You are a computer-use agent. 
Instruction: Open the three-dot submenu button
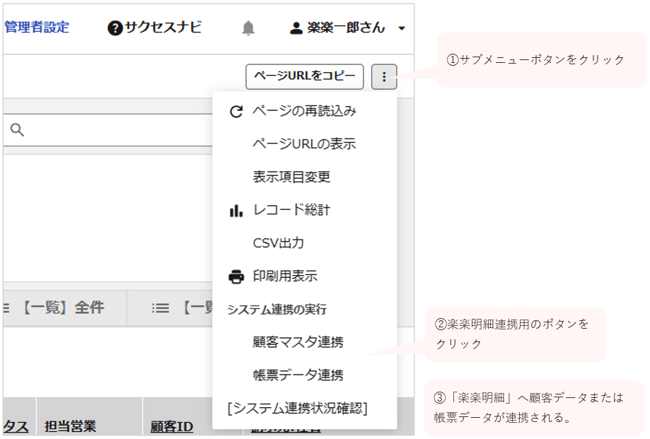coord(384,77)
